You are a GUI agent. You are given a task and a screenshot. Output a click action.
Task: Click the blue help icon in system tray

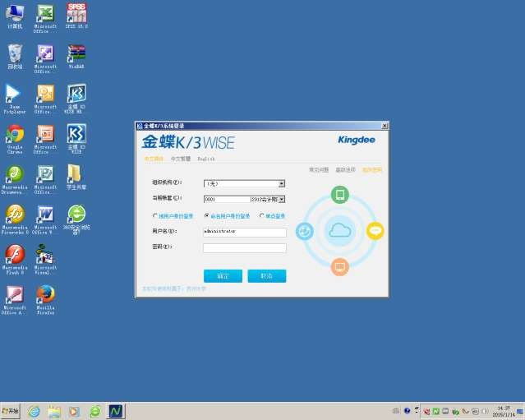(408, 411)
